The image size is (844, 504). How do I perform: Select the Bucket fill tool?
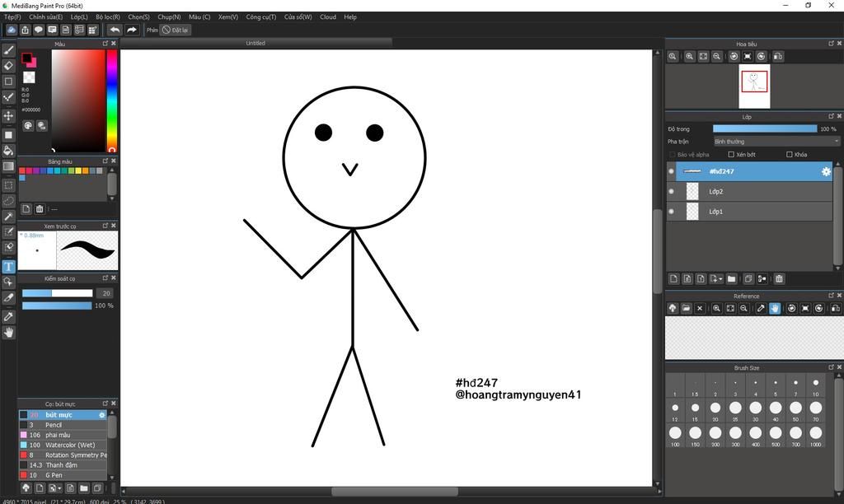pyautogui.click(x=8, y=151)
